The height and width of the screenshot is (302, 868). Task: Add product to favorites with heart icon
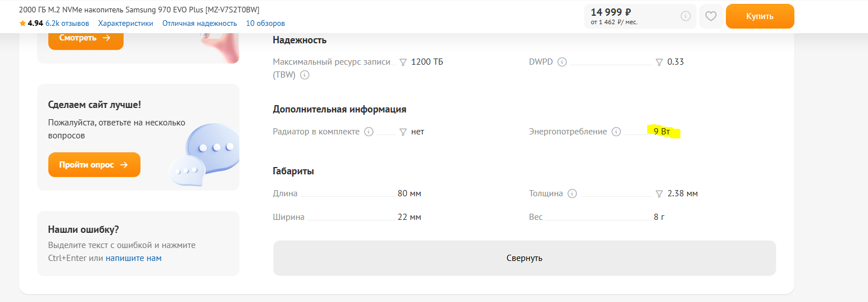711,16
